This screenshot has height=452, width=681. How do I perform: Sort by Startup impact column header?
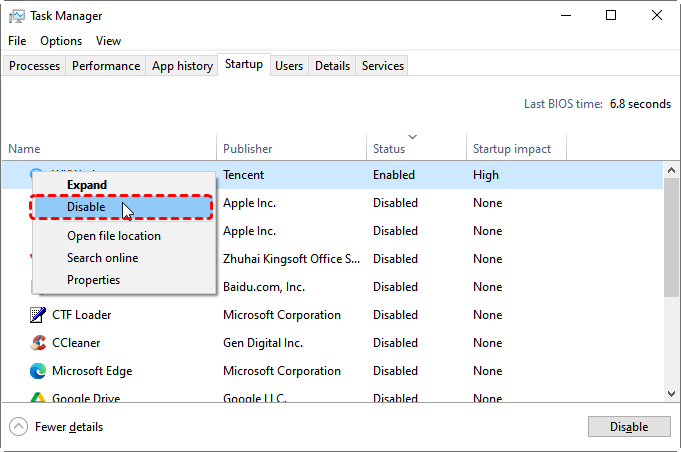(511, 149)
